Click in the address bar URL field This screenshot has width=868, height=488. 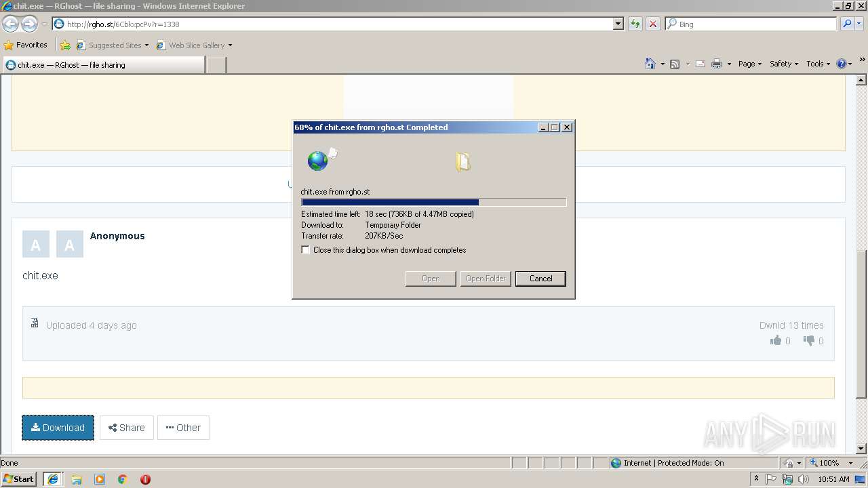coord(339,24)
